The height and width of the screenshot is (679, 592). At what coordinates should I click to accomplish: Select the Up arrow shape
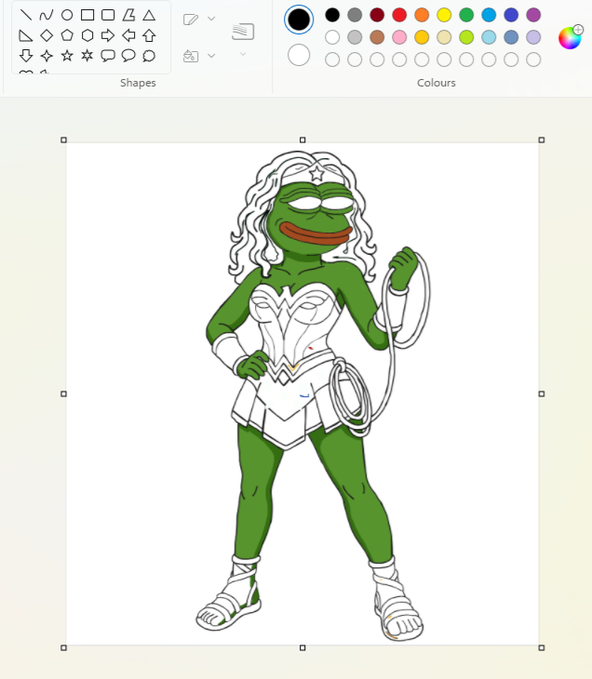pyautogui.click(x=149, y=36)
